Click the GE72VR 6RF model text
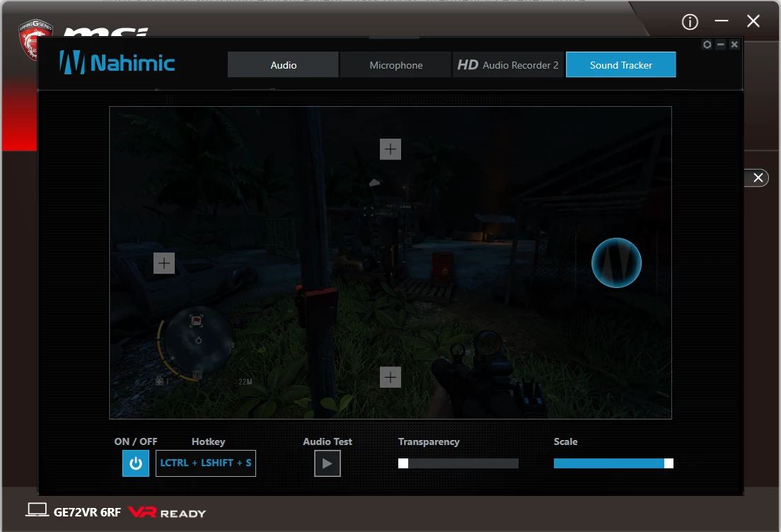Viewport: 781px width, 532px height. tap(87, 512)
